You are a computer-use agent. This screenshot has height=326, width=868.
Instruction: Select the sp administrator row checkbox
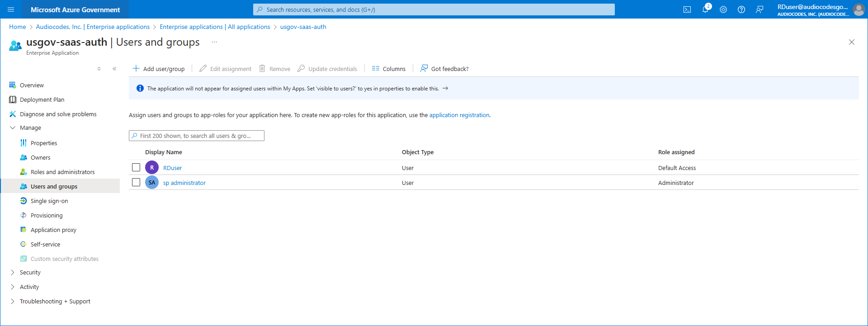[x=136, y=182]
